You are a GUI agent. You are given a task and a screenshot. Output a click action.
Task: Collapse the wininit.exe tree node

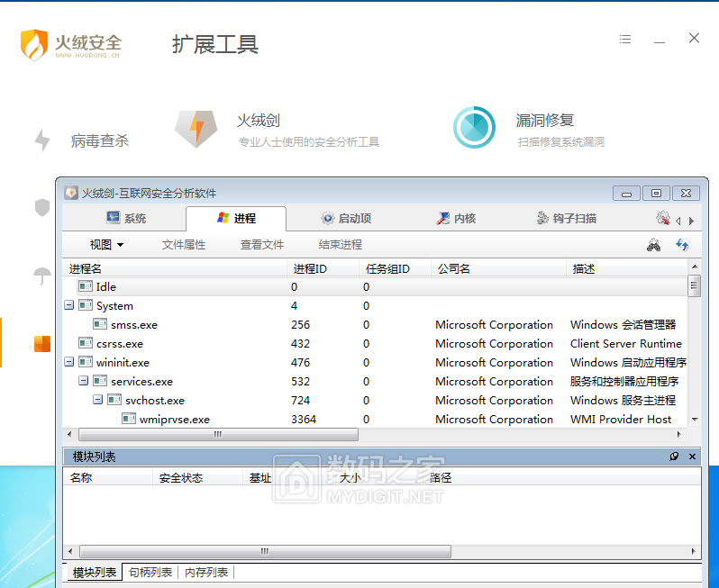(68, 362)
